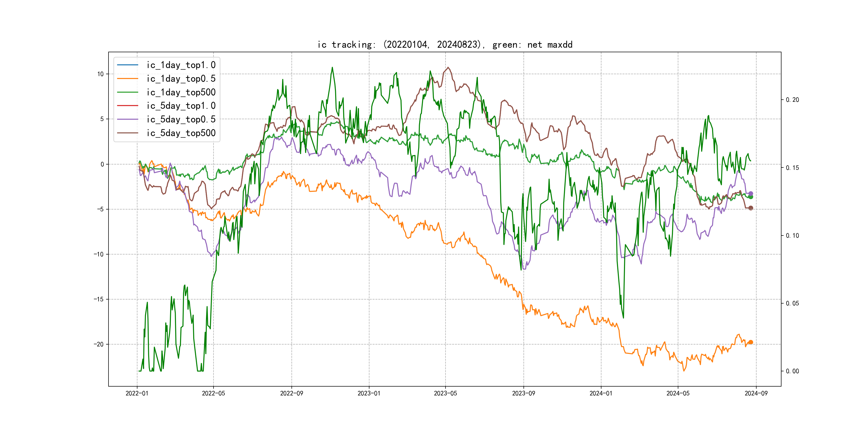Click the ic_1day_top500 legend label
This screenshot has width=868, height=434.
(x=181, y=92)
